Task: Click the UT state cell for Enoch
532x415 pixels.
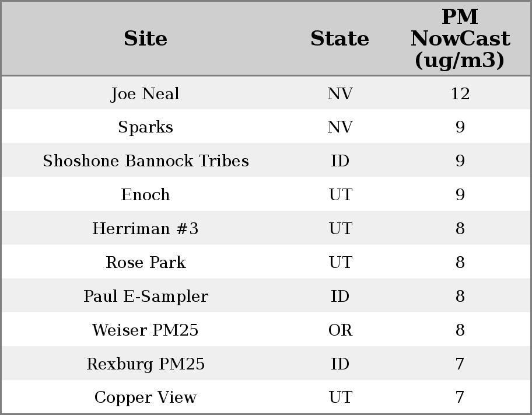Action: point(339,195)
